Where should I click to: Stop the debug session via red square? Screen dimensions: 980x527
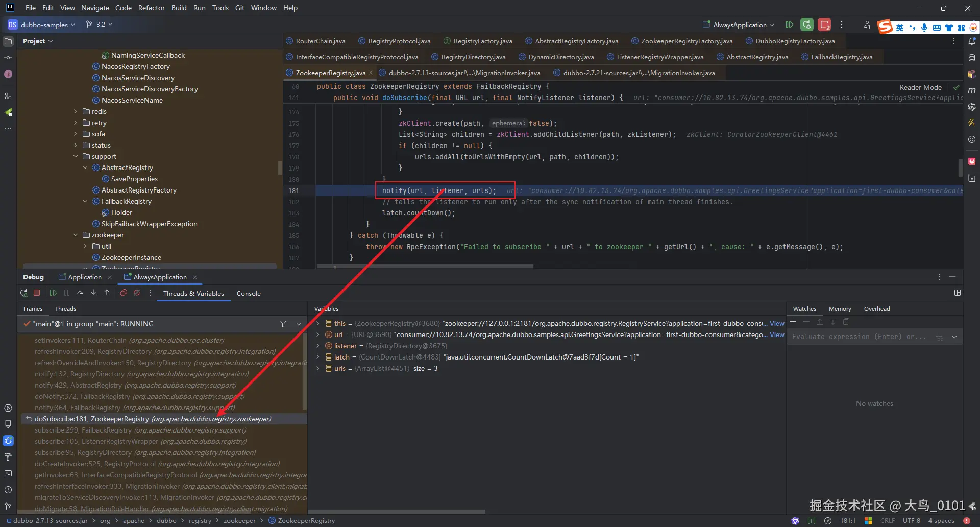point(37,293)
